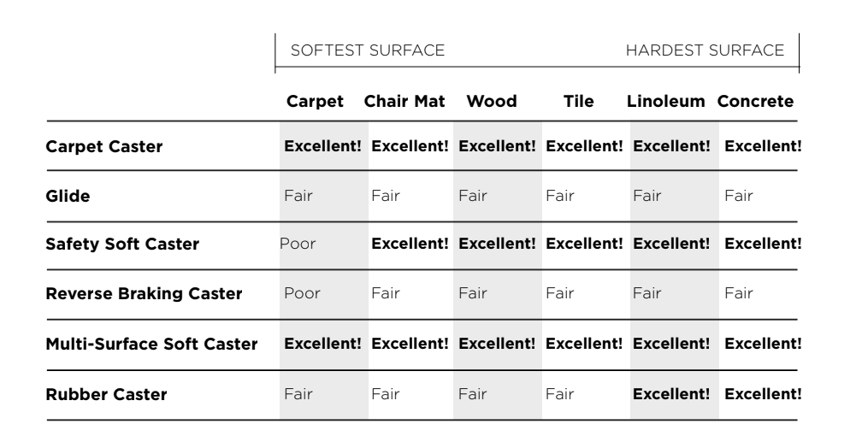Click Reverse Braking Caster's Poor rating for Carpet
Viewport: 868px width, 442px height.
[302, 294]
